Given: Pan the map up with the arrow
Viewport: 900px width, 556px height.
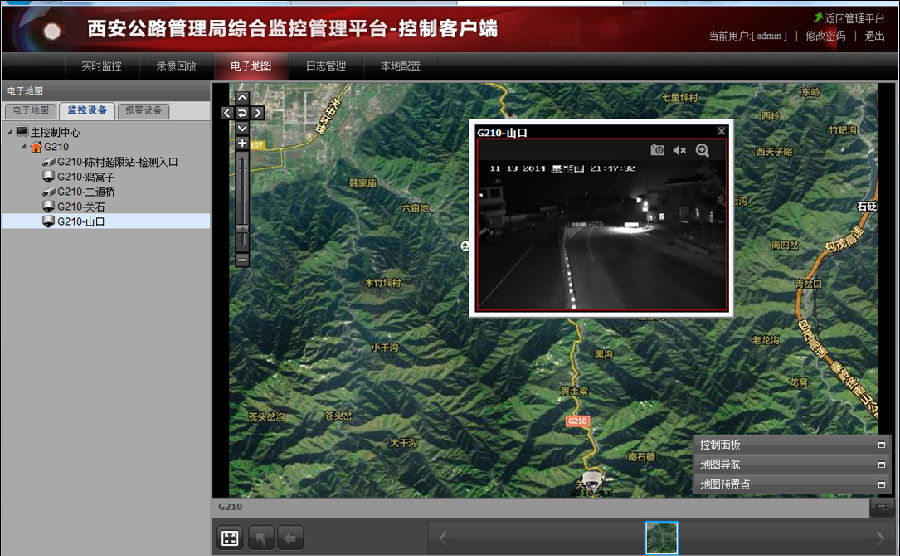Looking at the screenshot, I should click(242, 99).
